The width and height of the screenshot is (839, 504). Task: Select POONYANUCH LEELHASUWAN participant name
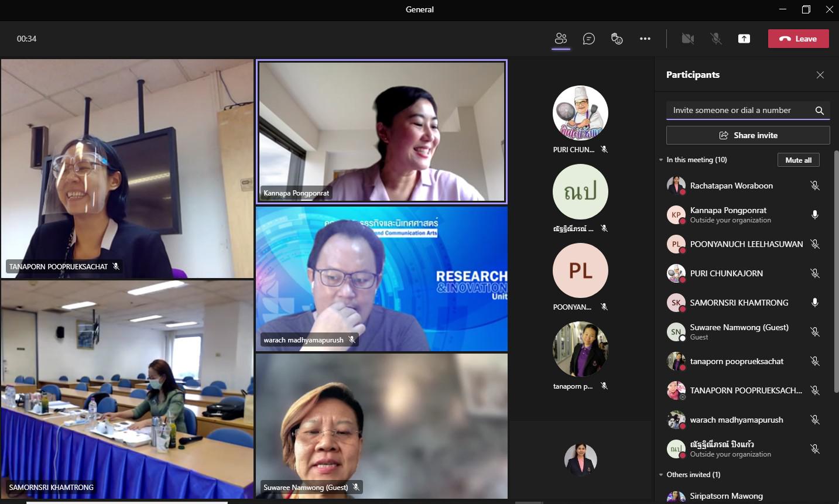click(x=746, y=244)
